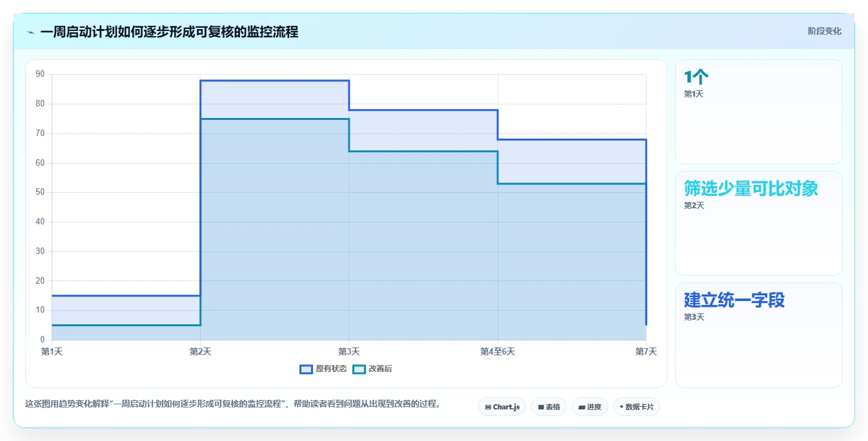This screenshot has height=441, width=868.
Task: Click the lightning icon beside the title
Action: click(30, 32)
